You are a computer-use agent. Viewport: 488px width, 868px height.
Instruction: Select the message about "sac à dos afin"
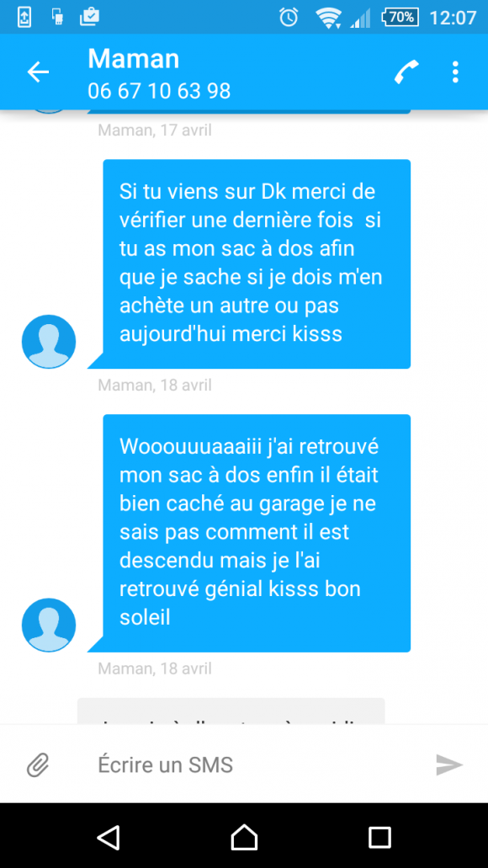[x=257, y=264]
